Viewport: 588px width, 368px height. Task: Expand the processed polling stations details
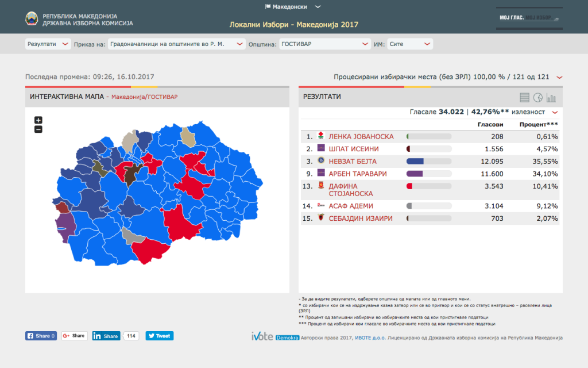[559, 77]
